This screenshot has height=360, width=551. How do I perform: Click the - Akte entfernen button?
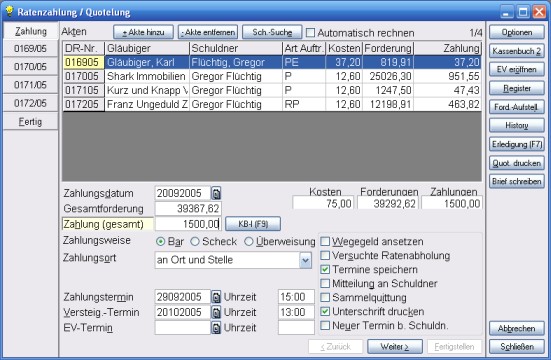[x=208, y=32]
